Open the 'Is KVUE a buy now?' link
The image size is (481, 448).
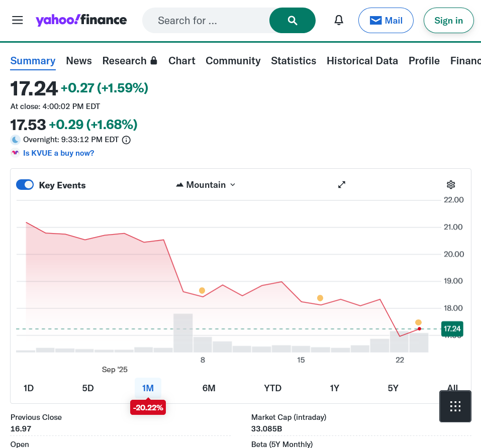(x=58, y=153)
